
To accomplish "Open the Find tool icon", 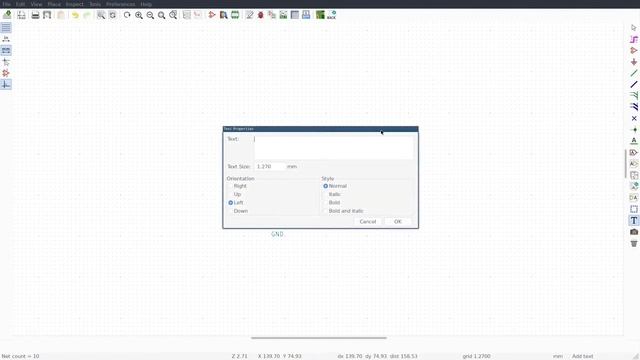I will (101, 15).
